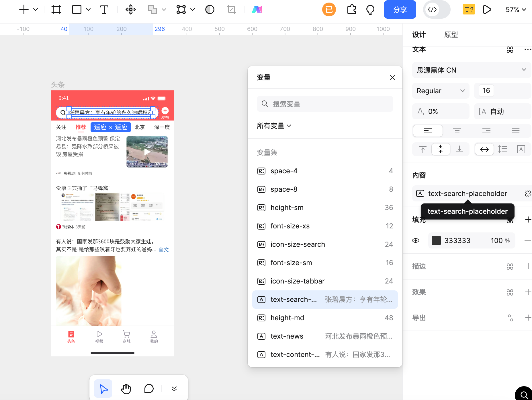Align text vertically to middle

click(x=441, y=149)
